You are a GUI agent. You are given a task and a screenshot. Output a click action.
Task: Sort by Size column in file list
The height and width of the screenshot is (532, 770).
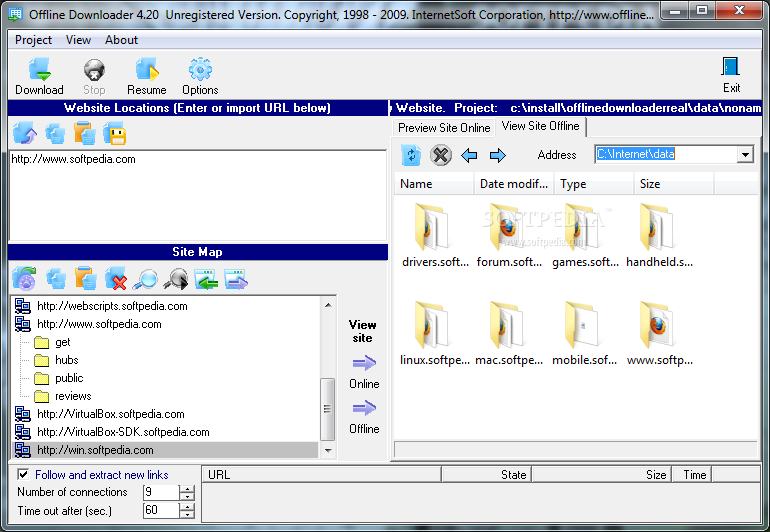[674, 184]
